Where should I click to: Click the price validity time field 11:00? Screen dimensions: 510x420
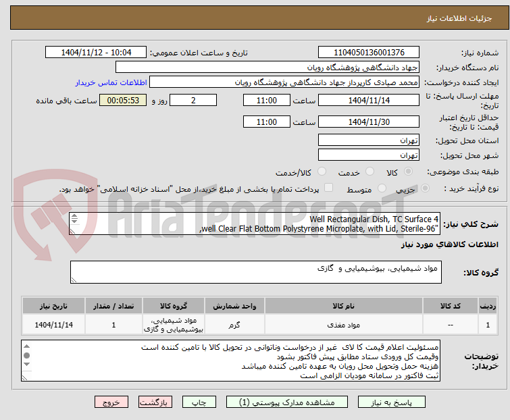coord(267,122)
